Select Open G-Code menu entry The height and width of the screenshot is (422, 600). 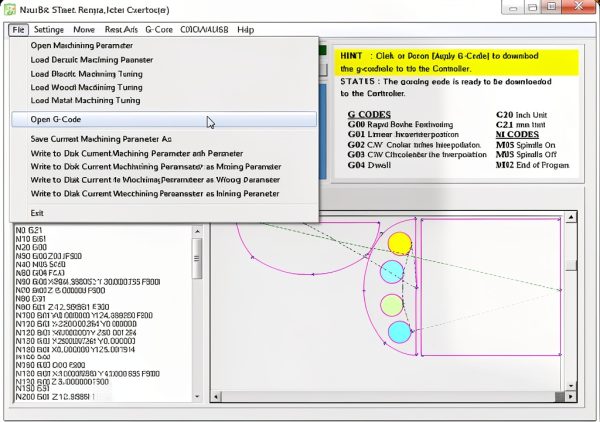[165, 119]
